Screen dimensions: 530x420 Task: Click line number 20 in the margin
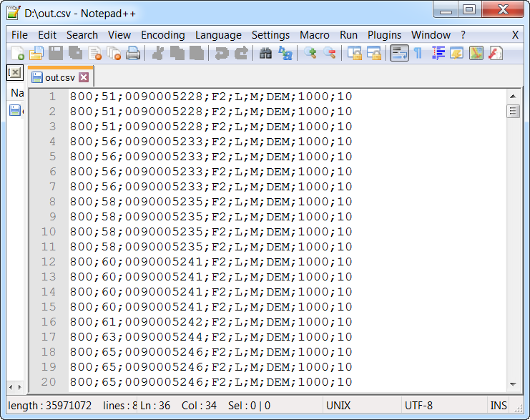tap(49, 382)
